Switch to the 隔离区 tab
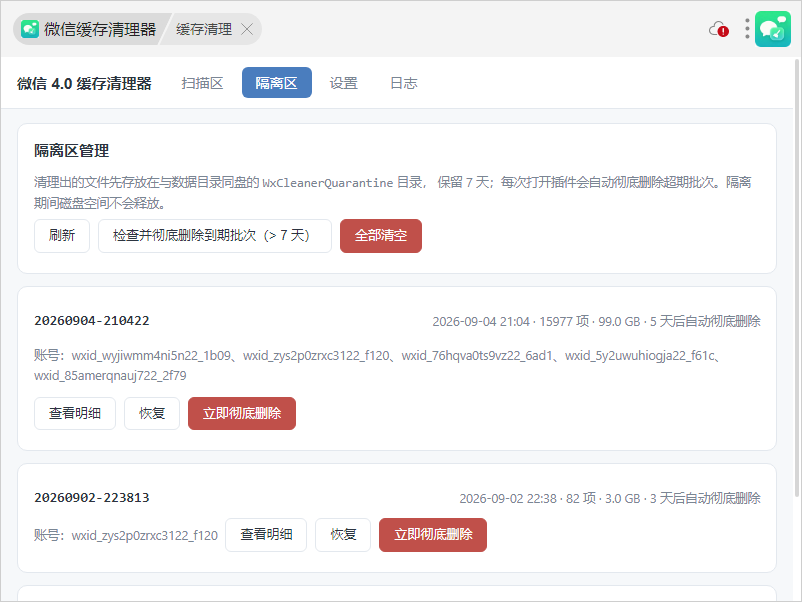The image size is (802, 602). click(277, 82)
